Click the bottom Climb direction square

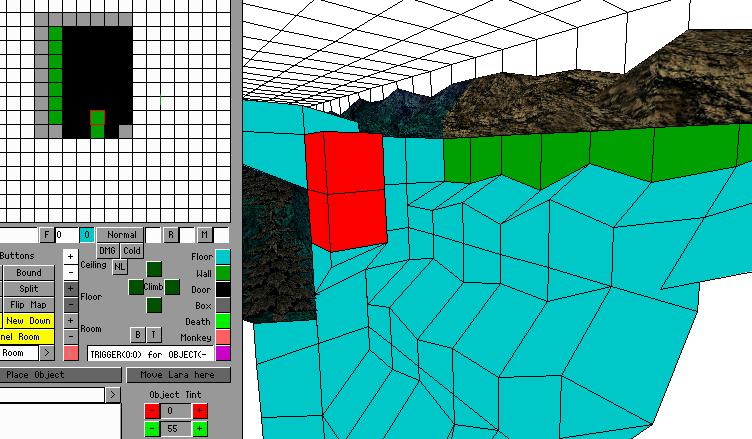[x=154, y=305]
